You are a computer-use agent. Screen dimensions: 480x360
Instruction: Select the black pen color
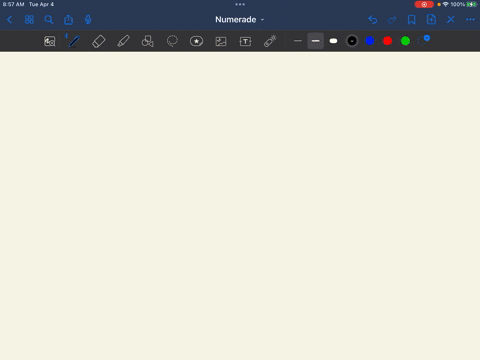[x=352, y=41]
